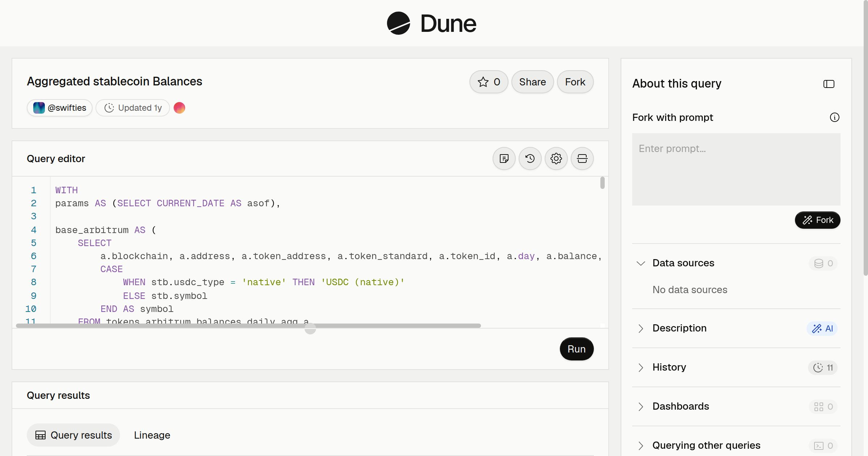Run the query
Image resolution: width=868 pixels, height=456 pixels.
(x=576, y=349)
